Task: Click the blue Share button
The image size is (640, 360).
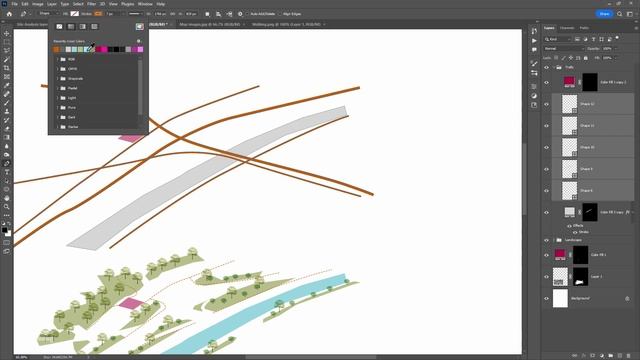Action: tap(604, 14)
